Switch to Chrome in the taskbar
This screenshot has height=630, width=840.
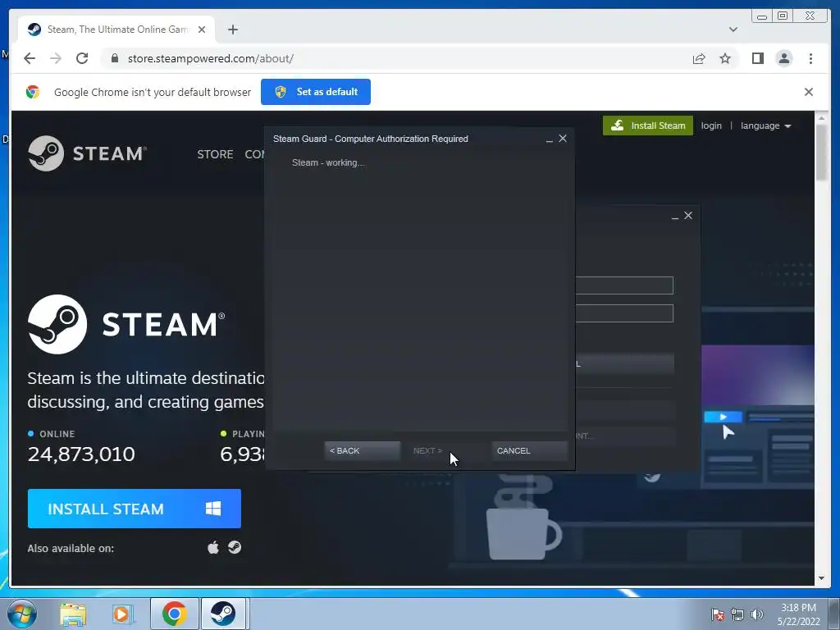point(175,614)
